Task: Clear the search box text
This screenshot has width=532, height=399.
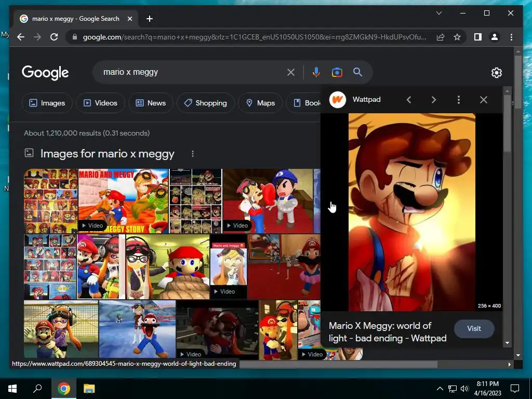Action: point(291,72)
